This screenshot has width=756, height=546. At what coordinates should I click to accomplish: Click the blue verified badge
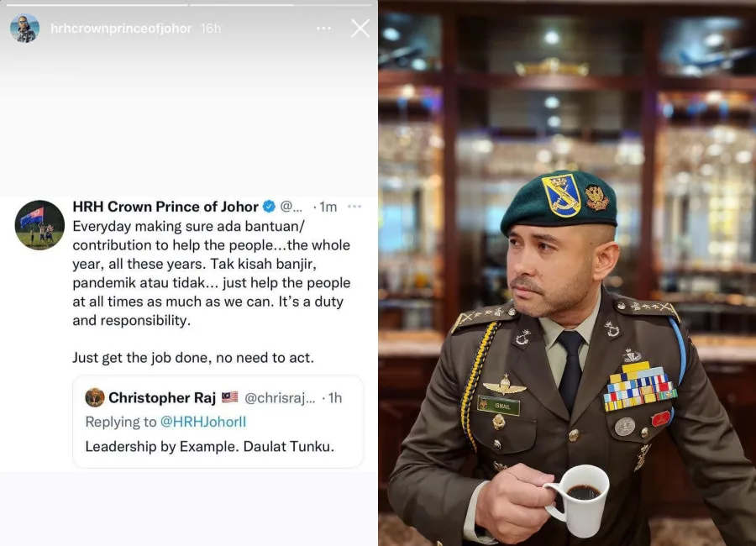269,207
